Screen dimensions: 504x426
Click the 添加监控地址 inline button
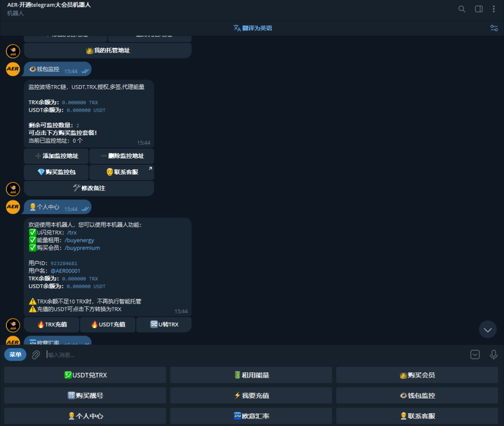point(56,156)
